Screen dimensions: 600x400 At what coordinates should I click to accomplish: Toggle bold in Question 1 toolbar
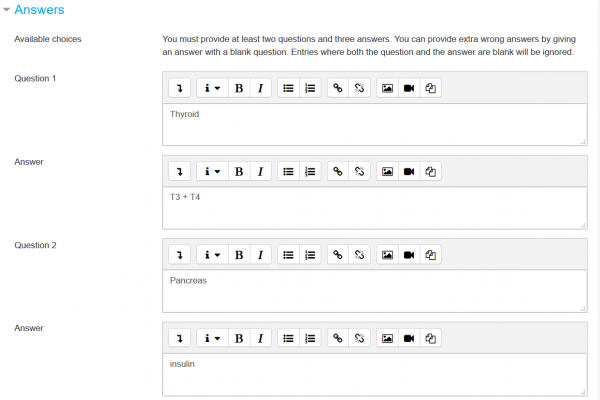tap(239, 88)
